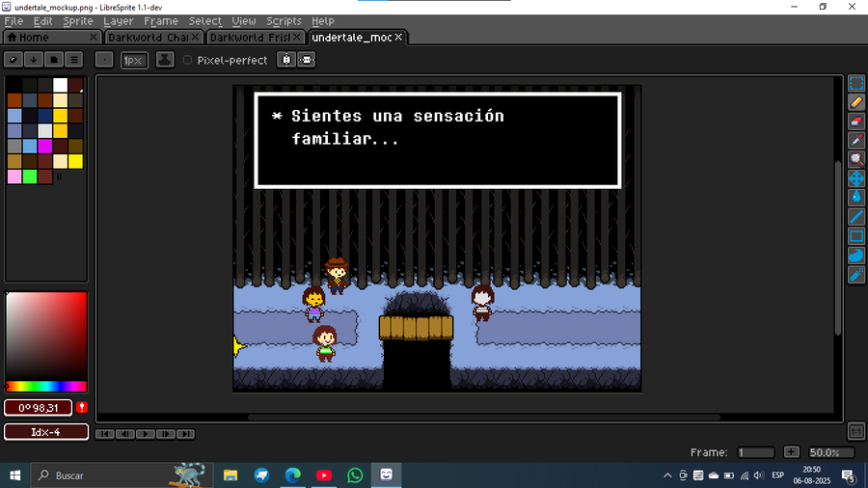
Task: Open the Scripts menu
Action: 284,21
